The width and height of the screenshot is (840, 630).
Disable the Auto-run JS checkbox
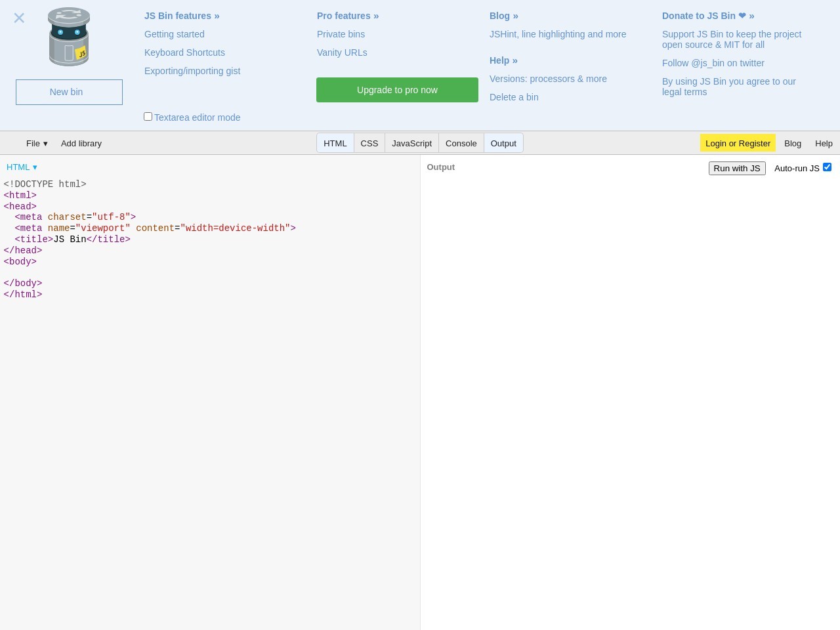point(827,167)
